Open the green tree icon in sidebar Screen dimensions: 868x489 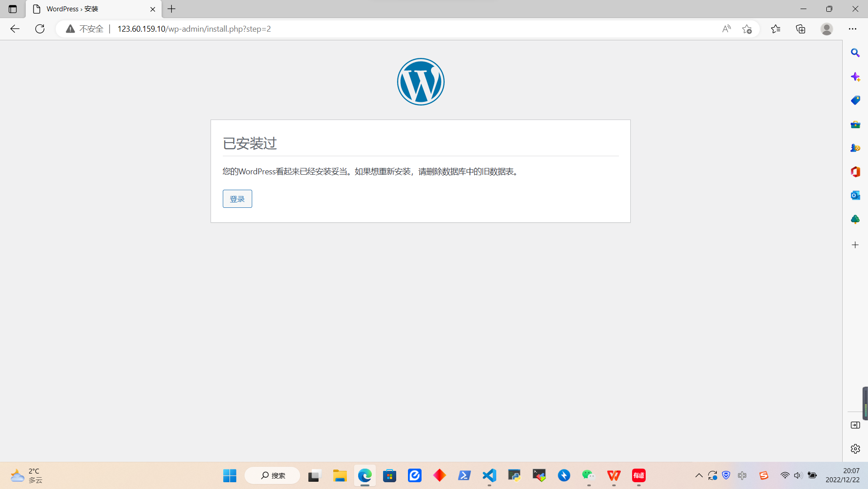[855, 220]
